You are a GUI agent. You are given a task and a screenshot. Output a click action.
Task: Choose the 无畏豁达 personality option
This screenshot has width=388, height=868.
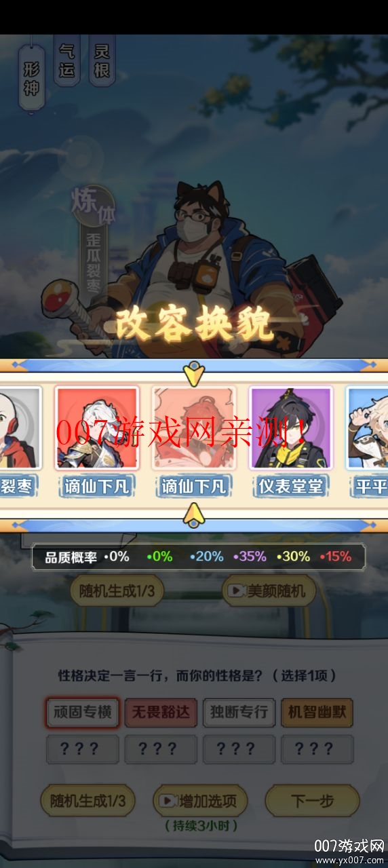click(161, 713)
